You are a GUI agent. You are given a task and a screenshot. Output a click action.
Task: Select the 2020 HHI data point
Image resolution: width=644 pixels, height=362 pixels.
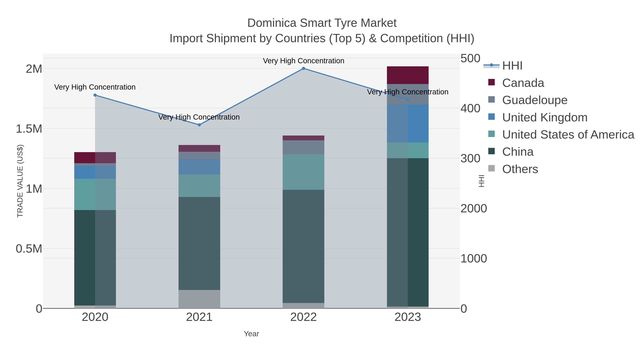pos(95,95)
